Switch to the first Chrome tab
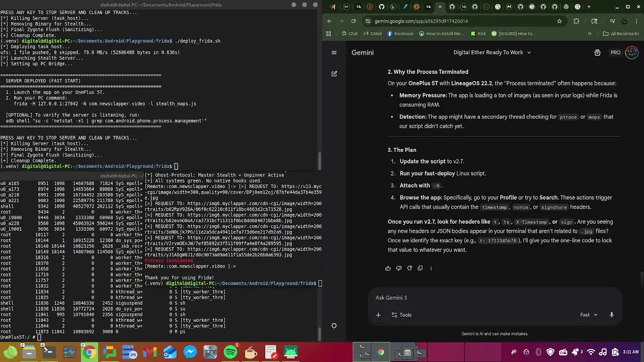 333,7
